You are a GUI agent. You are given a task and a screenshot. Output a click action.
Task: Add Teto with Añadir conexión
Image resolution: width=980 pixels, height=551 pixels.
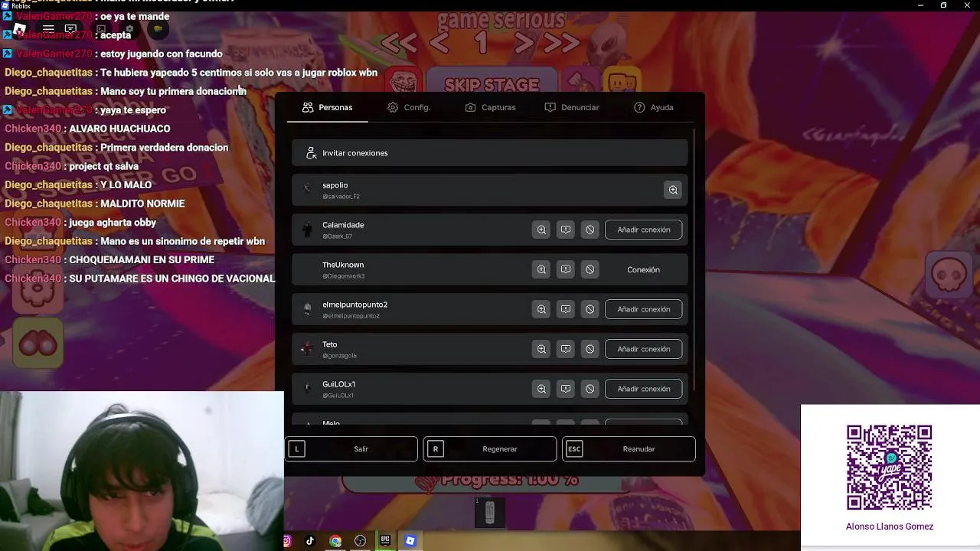tap(644, 349)
